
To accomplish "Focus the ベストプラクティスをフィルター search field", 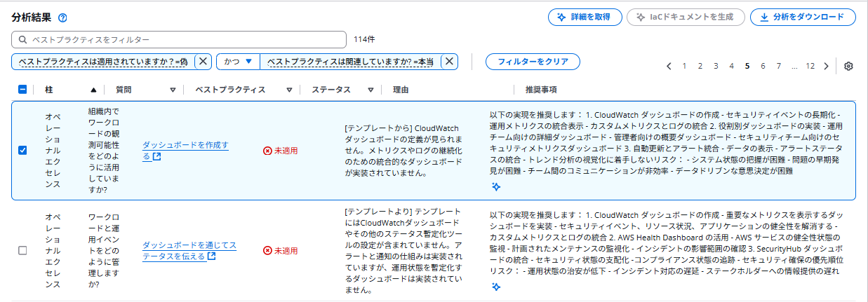I will (179, 39).
